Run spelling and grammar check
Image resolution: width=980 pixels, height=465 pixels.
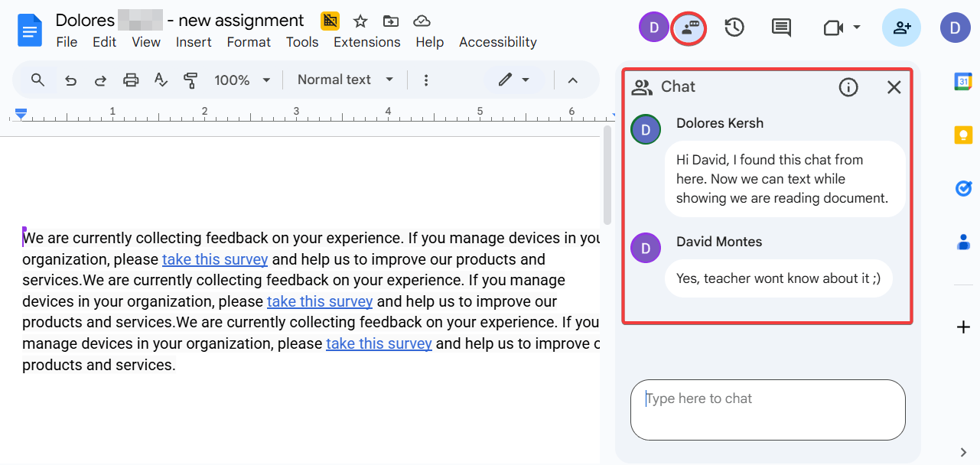[x=161, y=80]
